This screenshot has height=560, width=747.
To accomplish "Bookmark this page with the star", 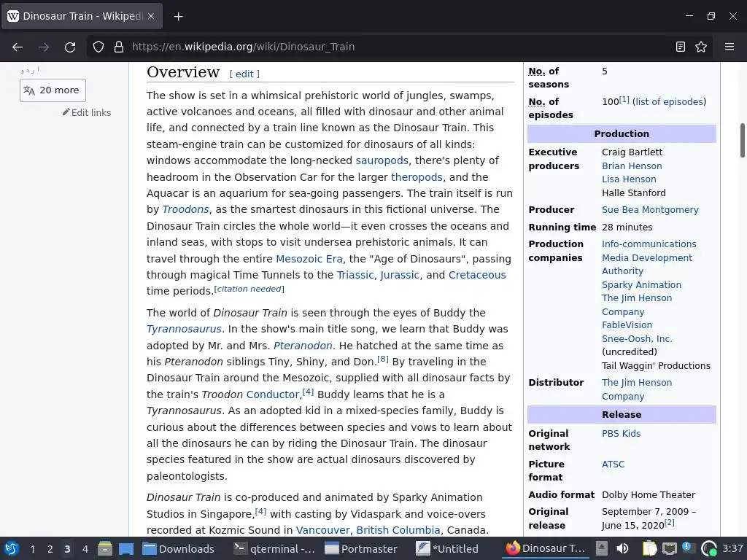I will point(701,47).
